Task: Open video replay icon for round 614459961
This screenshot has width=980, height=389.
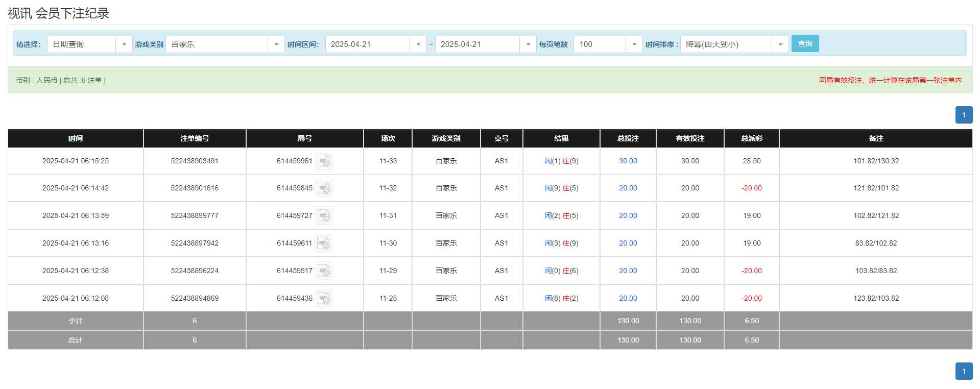Action: click(x=324, y=161)
